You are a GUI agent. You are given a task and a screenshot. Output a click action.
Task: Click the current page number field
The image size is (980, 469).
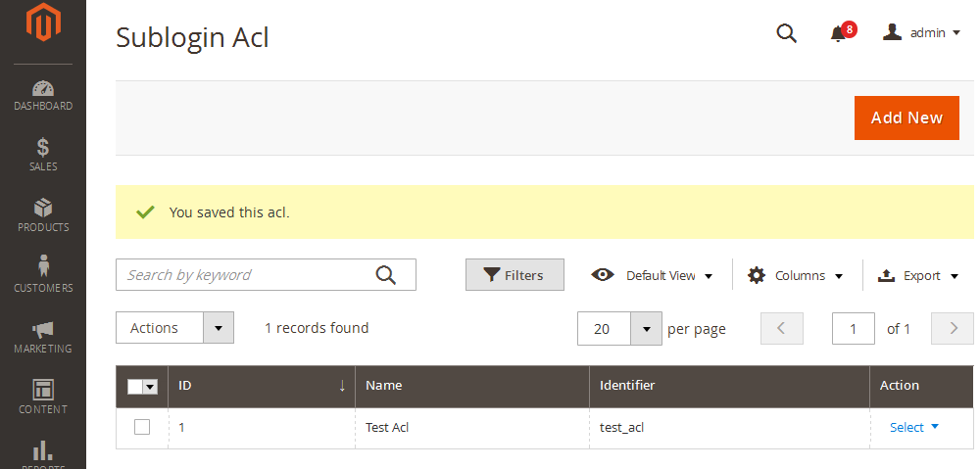(854, 328)
